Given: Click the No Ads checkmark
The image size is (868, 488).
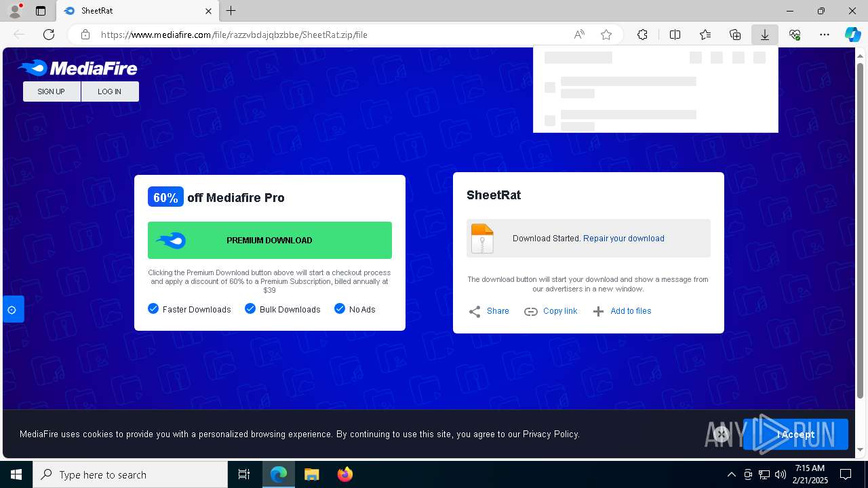Looking at the screenshot, I should pos(340,308).
